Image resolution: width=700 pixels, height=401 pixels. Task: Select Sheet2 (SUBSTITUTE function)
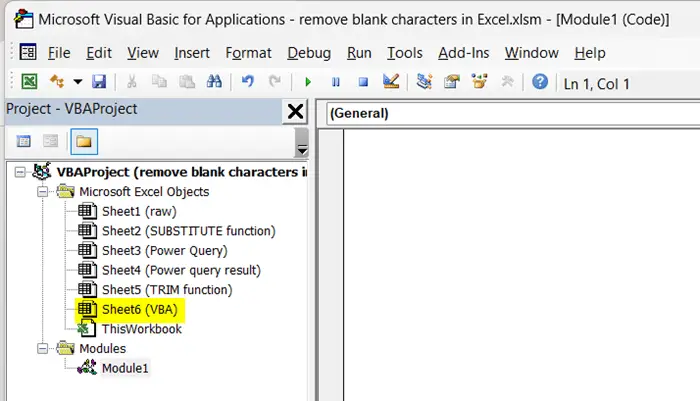coord(188,231)
